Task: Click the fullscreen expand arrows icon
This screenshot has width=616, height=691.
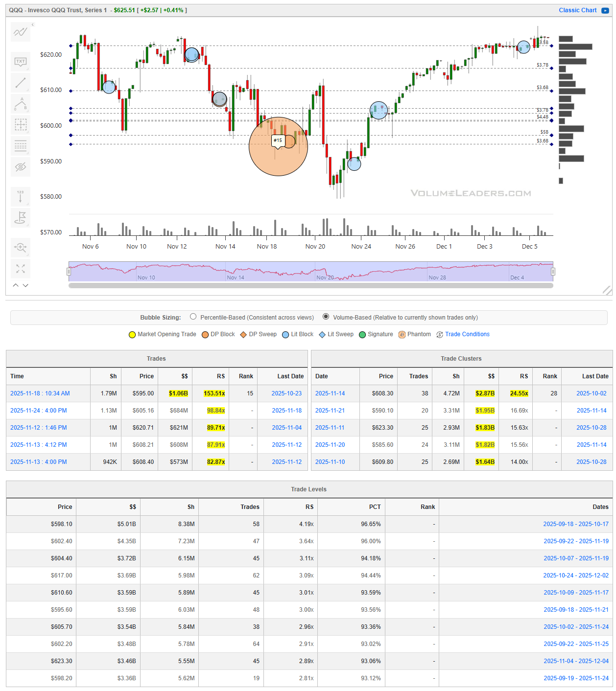Action: point(21,269)
